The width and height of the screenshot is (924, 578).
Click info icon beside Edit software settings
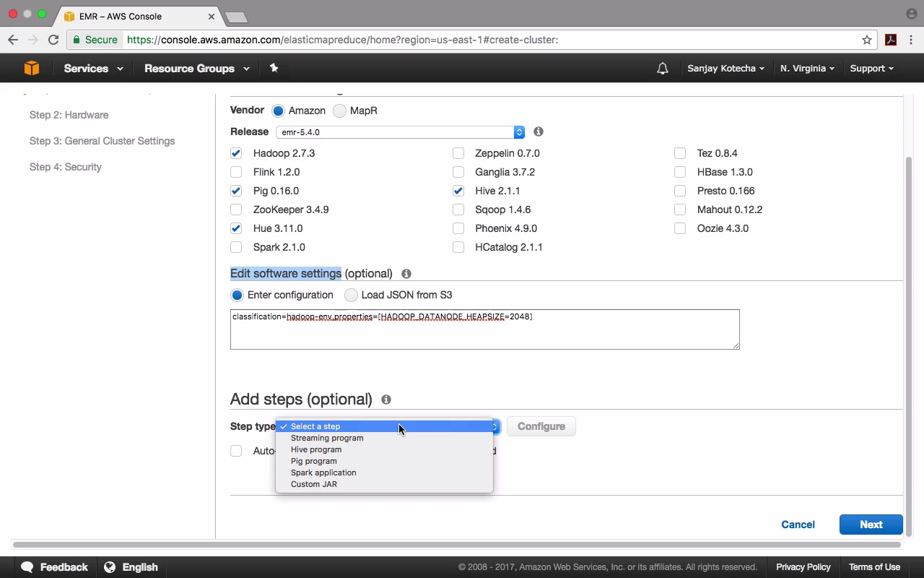coord(406,274)
